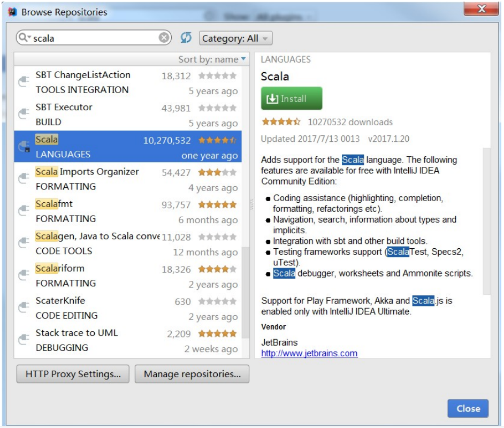Click the plugin list vertical scrollbar
Screen dimensions: 504x428
pyautogui.click(x=246, y=293)
